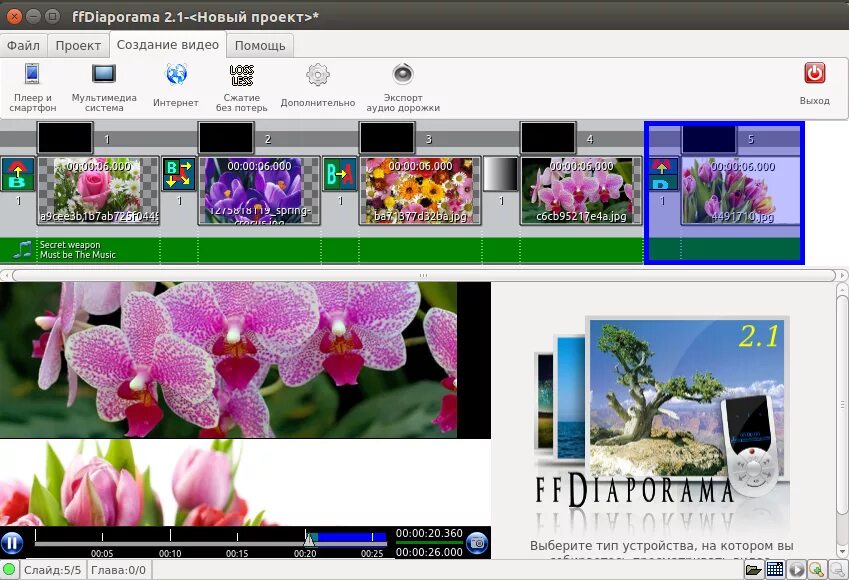Open the gradient fade transition before slide 4

500,174
